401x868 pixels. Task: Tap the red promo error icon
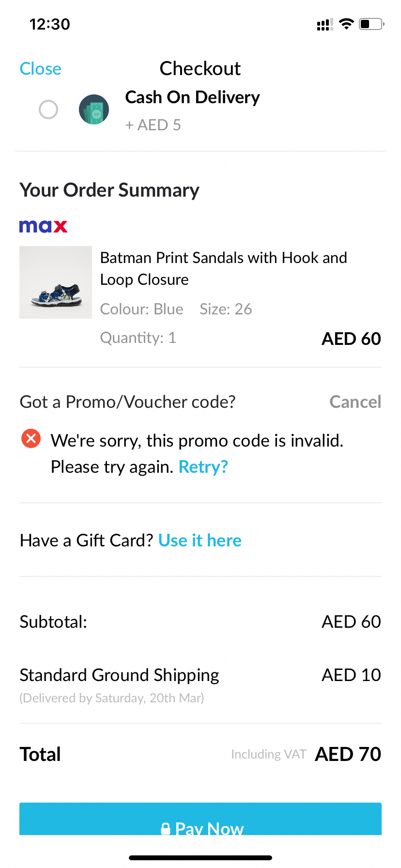pos(31,439)
